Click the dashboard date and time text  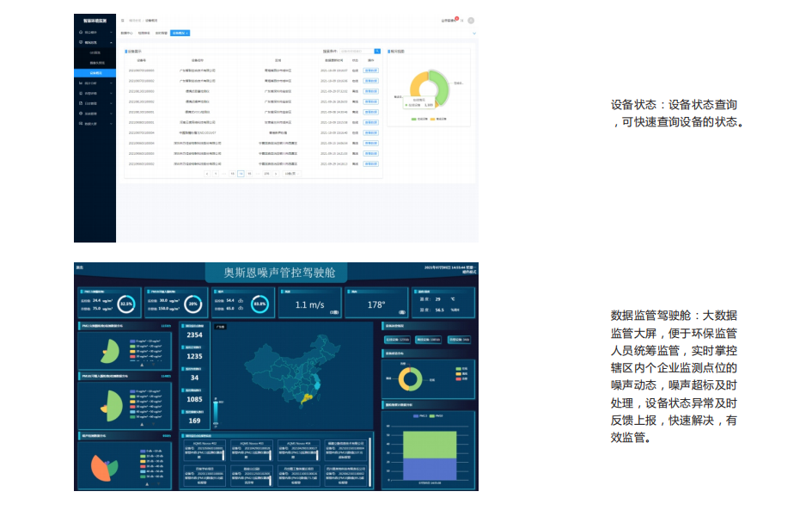coord(449,267)
